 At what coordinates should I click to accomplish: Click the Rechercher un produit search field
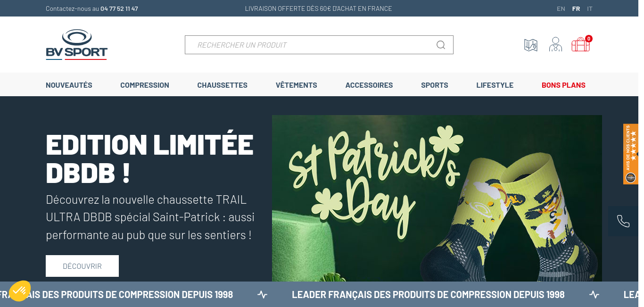point(319,45)
